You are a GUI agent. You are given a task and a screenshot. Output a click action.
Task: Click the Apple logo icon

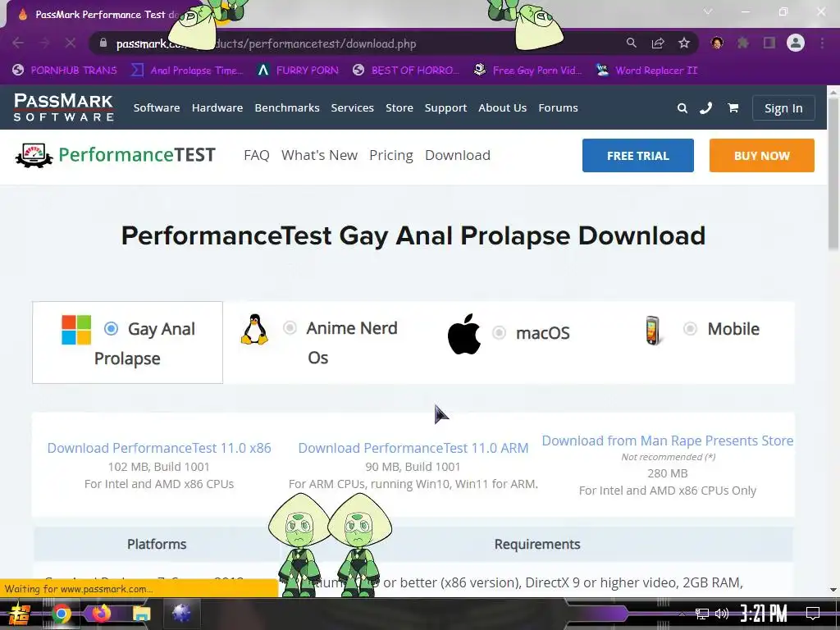464,334
